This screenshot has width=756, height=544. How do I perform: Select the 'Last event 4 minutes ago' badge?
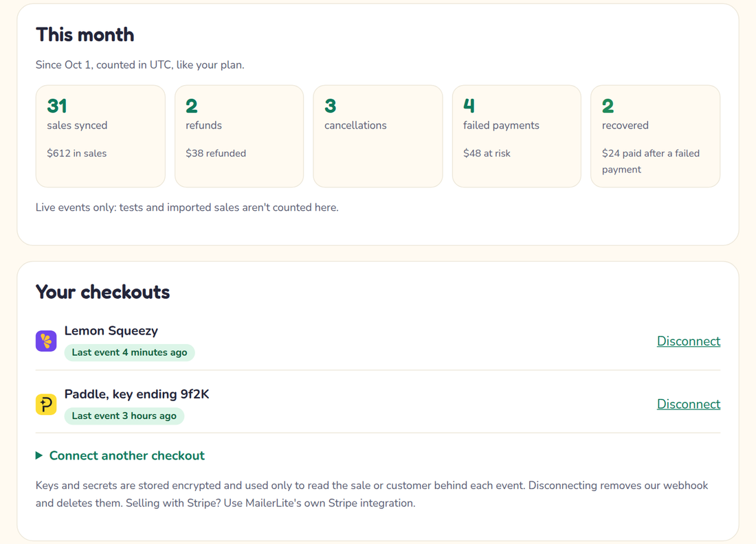coord(129,352)
